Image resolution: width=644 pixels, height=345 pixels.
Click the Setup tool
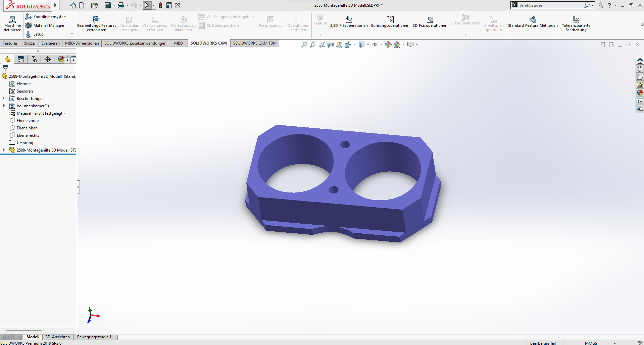(x=35, y=34)
